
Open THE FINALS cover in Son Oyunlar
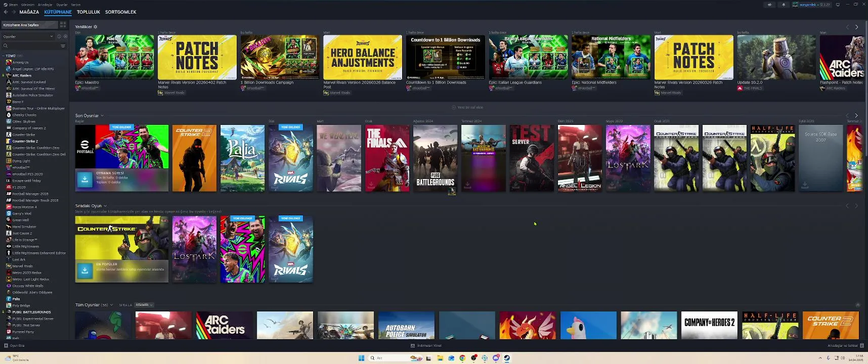[x=387, y=158]
